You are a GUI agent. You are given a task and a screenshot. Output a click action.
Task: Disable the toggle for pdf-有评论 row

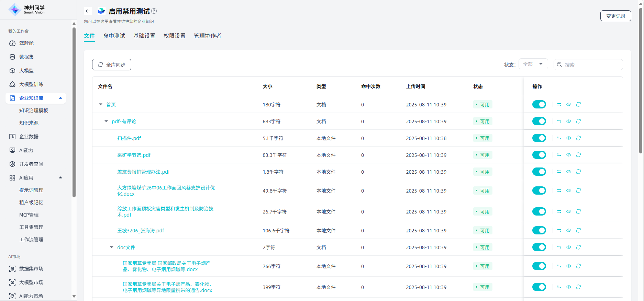click(x=539, y=121)
